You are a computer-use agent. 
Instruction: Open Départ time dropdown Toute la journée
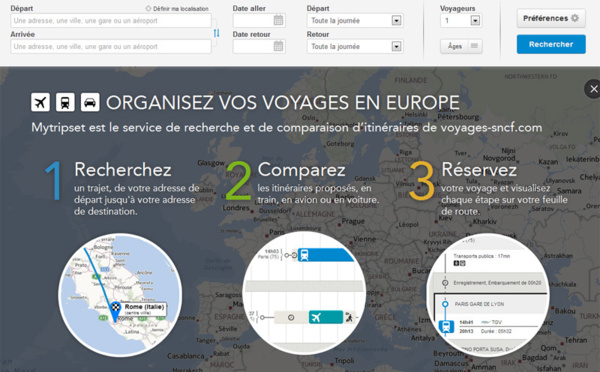[355, 21]
